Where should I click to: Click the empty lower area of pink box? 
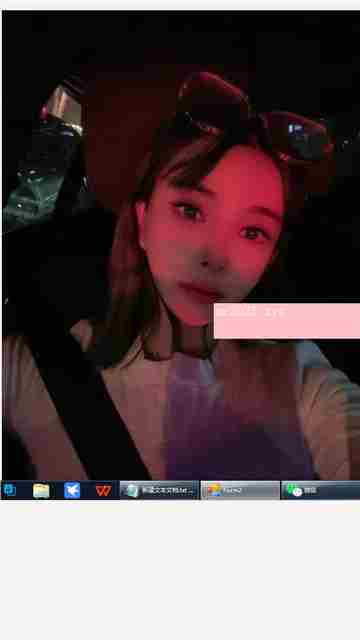tap(287, 329)
